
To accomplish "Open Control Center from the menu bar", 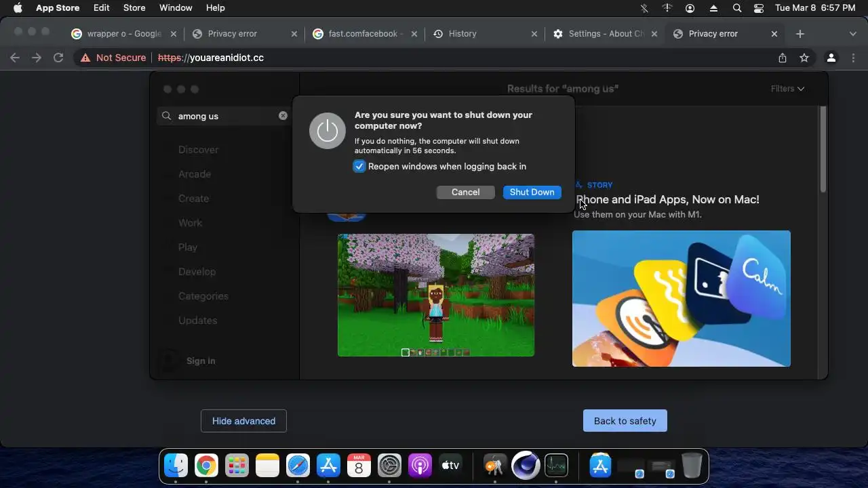I will pyautogui.click(x=759, y=8).
